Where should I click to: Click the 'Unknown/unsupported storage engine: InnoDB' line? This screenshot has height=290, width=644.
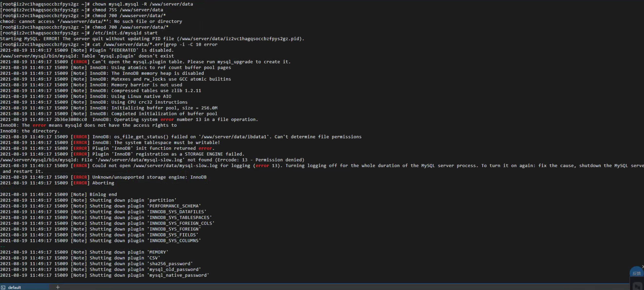click(149, 177)
